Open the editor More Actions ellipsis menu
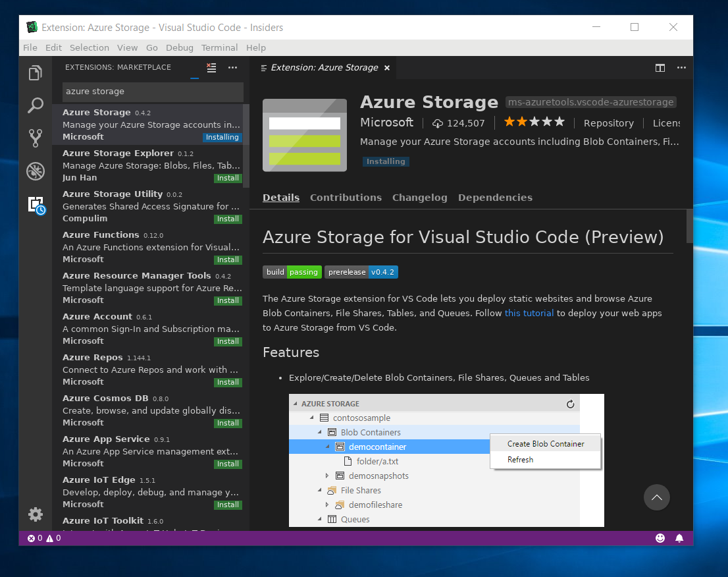728x577 pixels. pos(681,68)
